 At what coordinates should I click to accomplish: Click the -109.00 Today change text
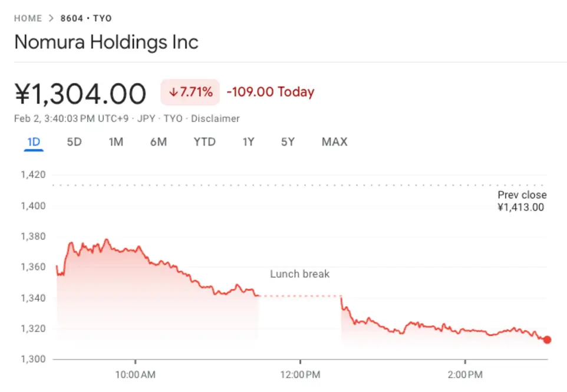271,92
